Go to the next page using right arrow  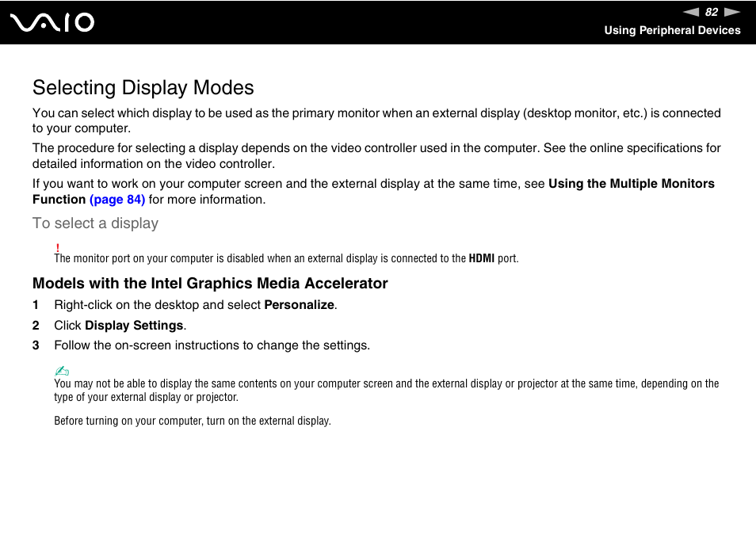(732, 12)
